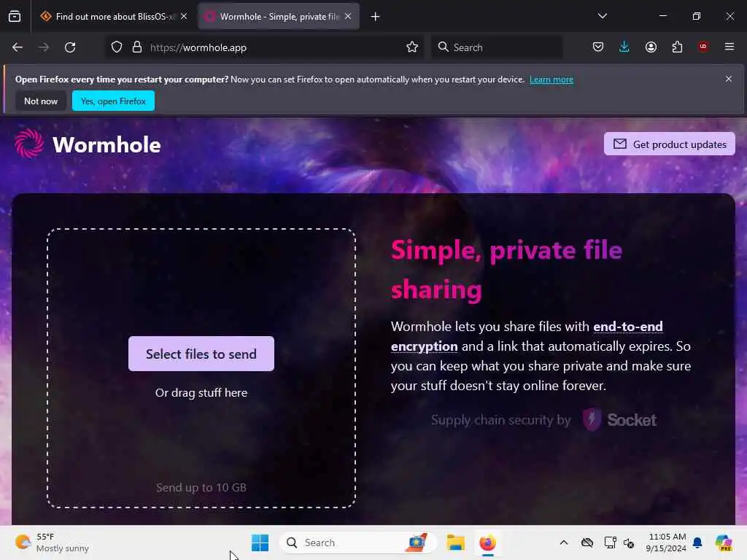Viewport: 747px width, 560px height.
Task: Open a new tab with plus icon
Action: pyautogui.click(x=376, y=17)
